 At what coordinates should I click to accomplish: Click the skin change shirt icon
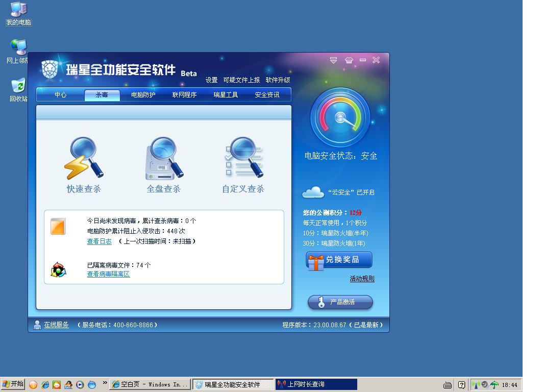pyautogui.click(x=349, y=60)
